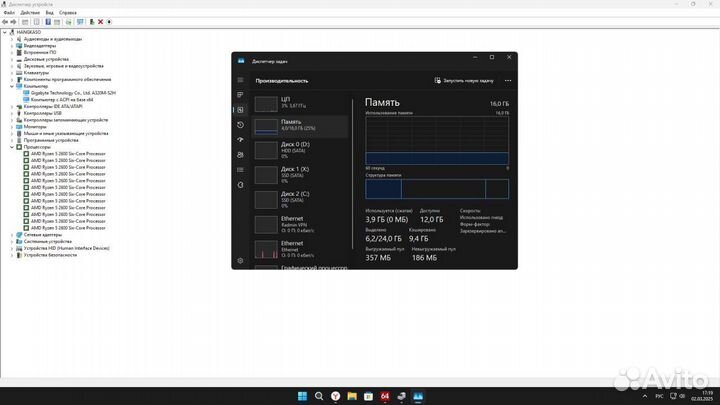
Task: Expand the Видеоадаптеры node
Action: coord(12,46)
